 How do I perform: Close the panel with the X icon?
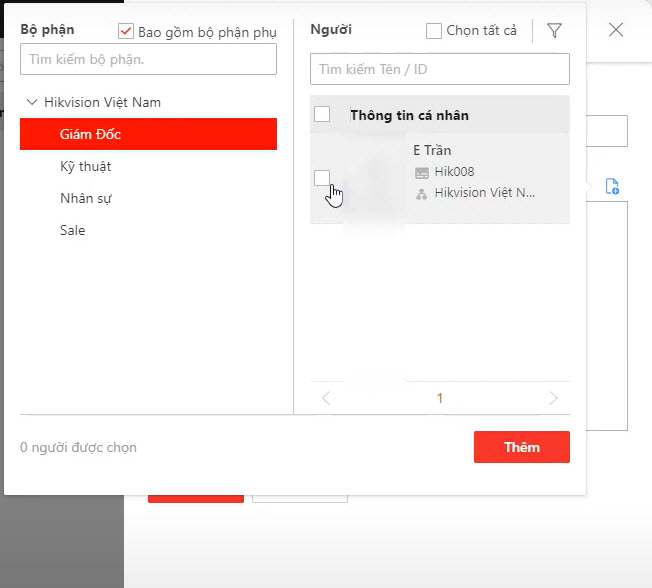pos(616,30)
